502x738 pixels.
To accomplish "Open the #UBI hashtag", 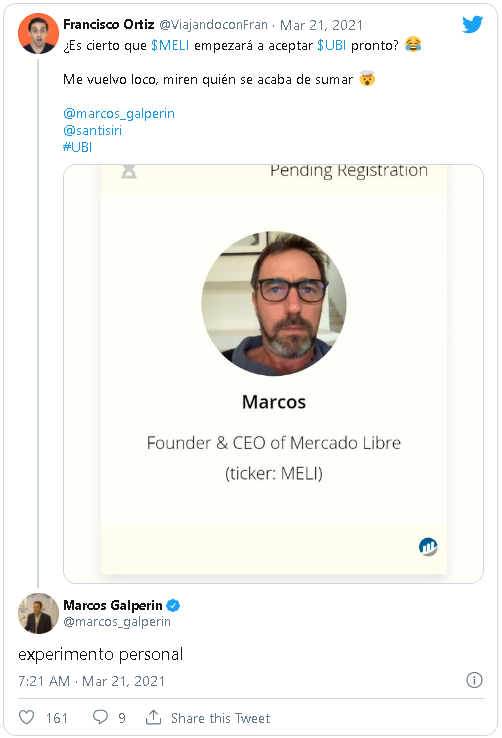I will 78,147.
